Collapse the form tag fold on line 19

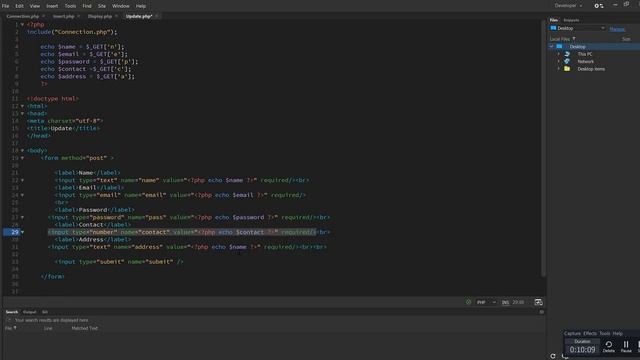coord(22,158)
